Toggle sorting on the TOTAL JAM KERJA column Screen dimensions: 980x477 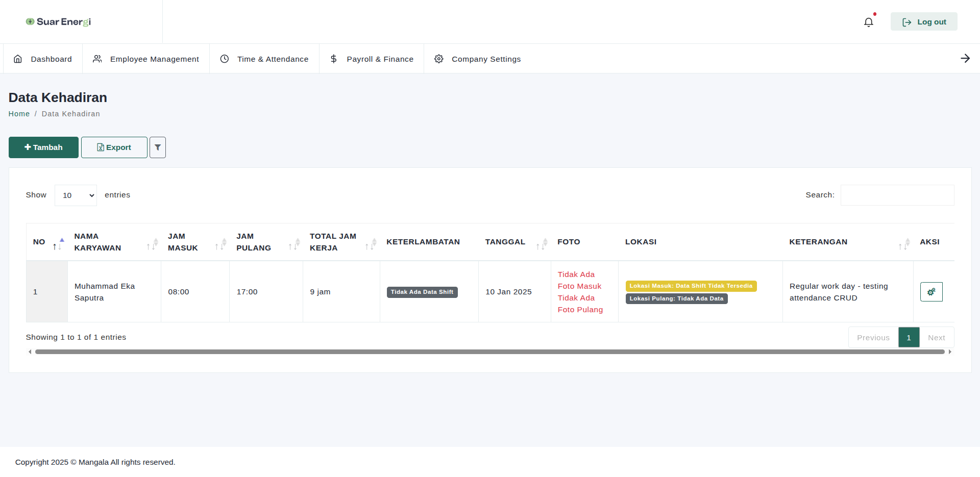pyautogui.click(x=371, y=244)
